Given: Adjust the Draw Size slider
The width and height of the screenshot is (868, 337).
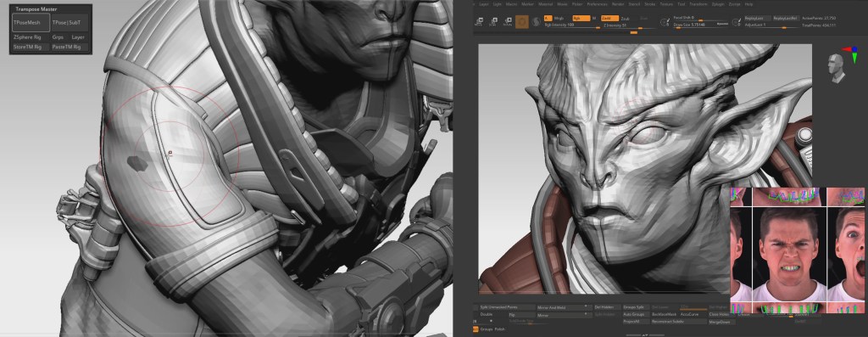Looking at the screenshot, I should 700,25.
